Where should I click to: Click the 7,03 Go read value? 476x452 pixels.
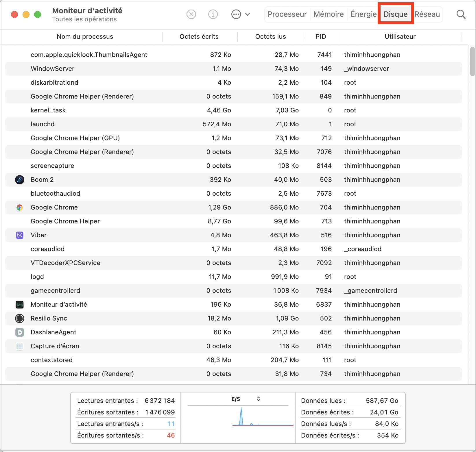click(287, 110)
